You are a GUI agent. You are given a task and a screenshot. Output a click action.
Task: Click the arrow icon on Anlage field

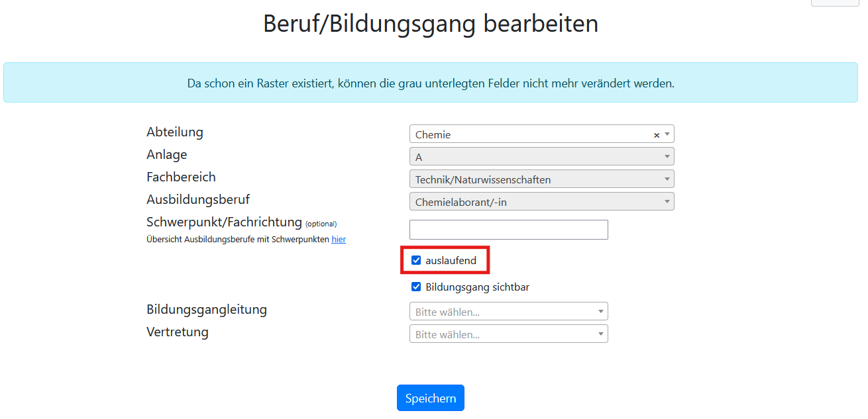click(667, 157)
